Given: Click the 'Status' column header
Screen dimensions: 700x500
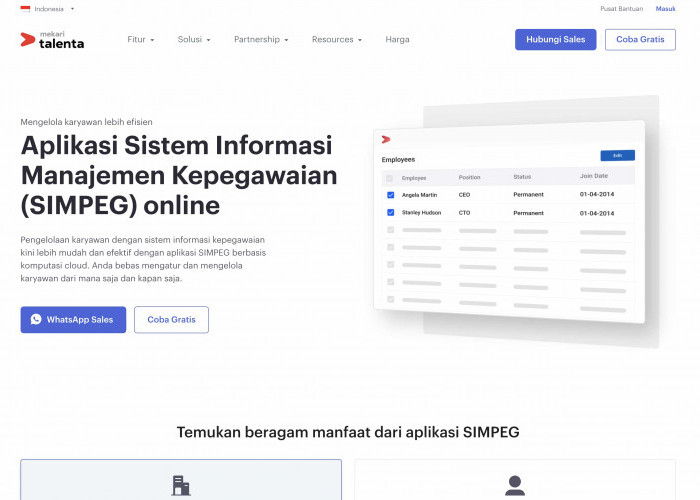Looking at the screenshot, I should 522,177.
